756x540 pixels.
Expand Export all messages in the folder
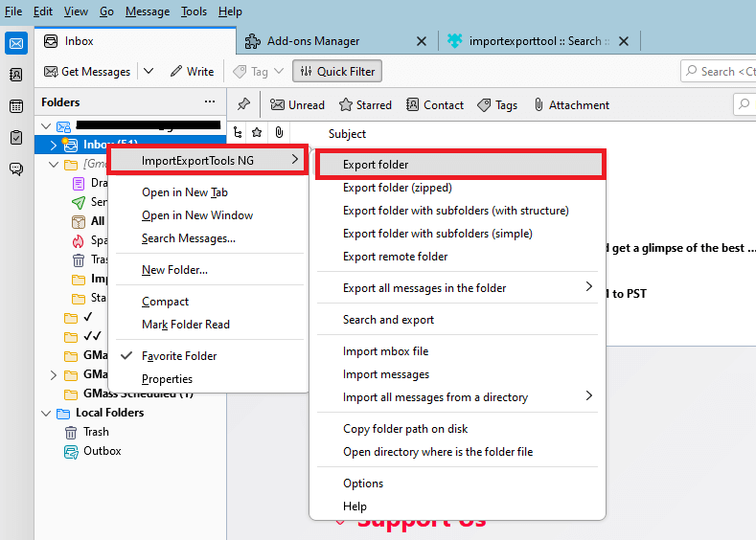pos(457,288)
